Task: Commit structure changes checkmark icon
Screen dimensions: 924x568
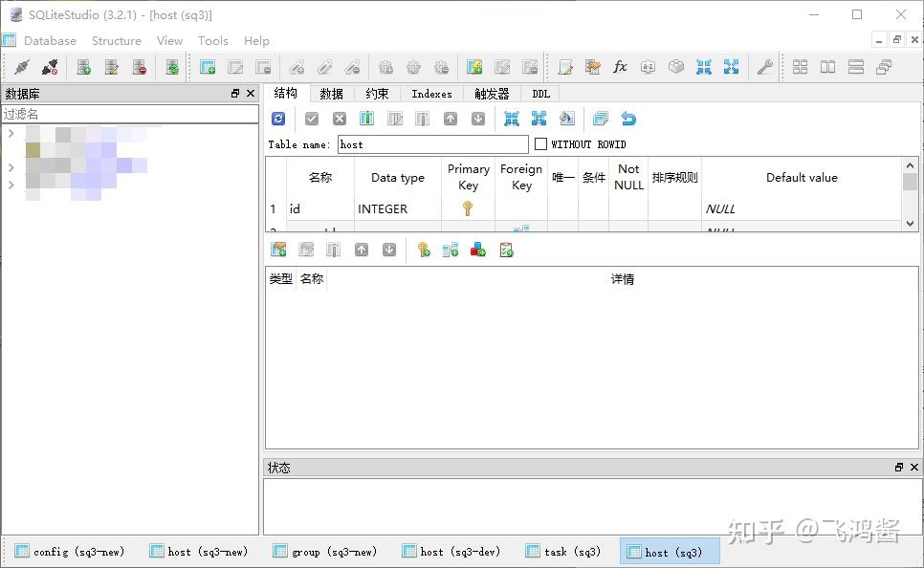Action: click(x=312, y=119)
